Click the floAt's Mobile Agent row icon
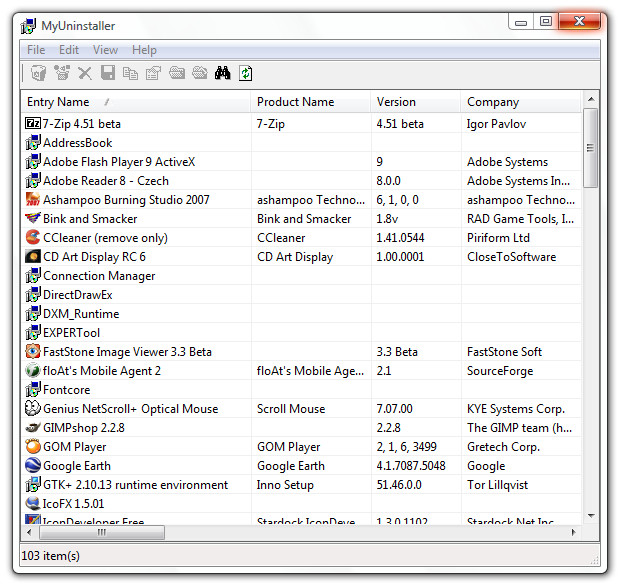The height and width of the screenshot is (587, 624). point(33,371)
